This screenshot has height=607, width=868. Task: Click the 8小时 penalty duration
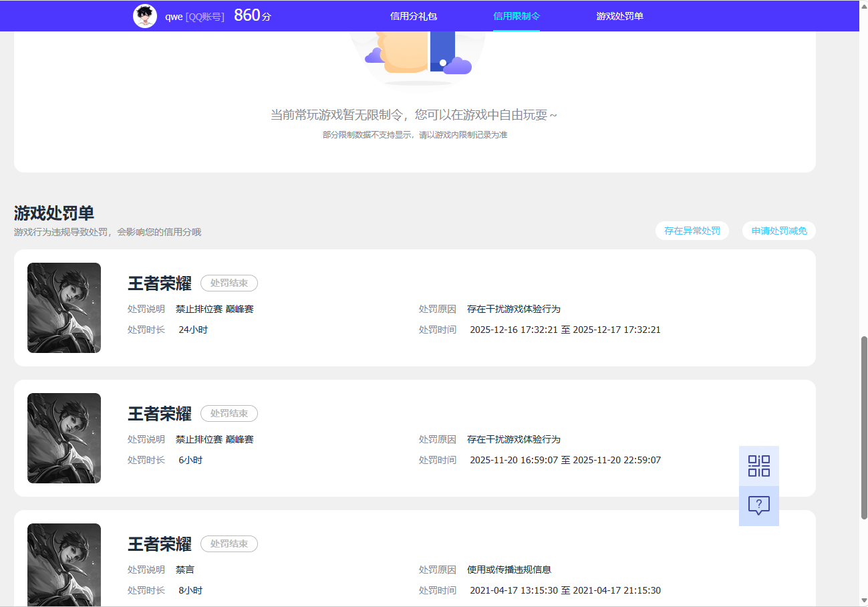pos(190,590)
